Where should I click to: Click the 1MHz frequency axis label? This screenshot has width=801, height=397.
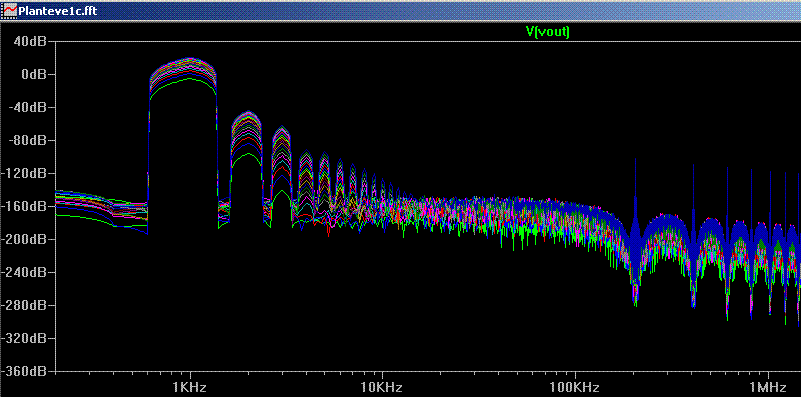pyautogui.click(x=768, y=388)
